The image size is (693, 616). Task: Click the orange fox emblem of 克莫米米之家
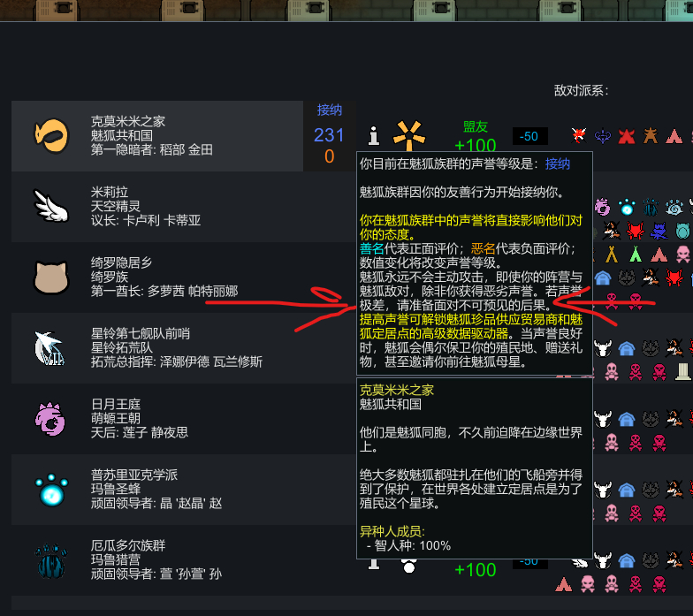(x=51, y=136)
